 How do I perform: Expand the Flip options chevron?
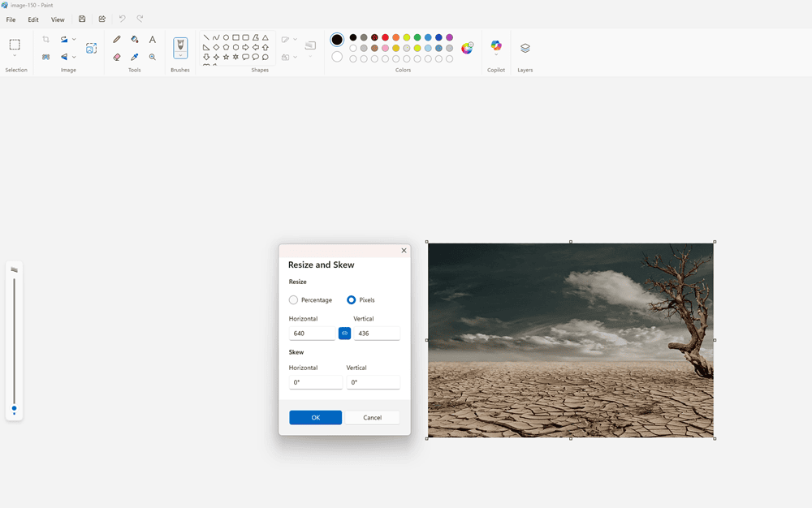tap(74, 57)
